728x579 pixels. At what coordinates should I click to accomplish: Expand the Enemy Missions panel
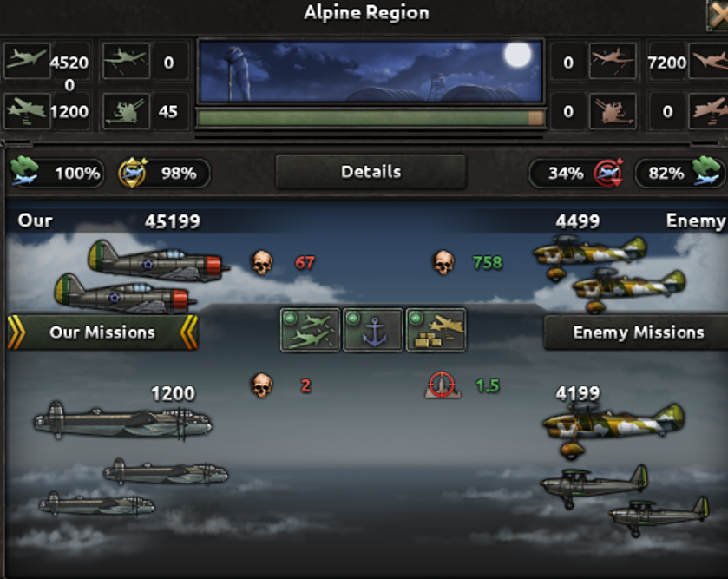[636, 332]
